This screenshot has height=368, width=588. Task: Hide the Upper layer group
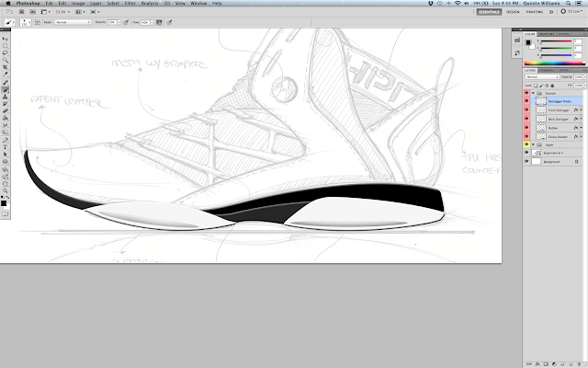(x=526, y=144)
